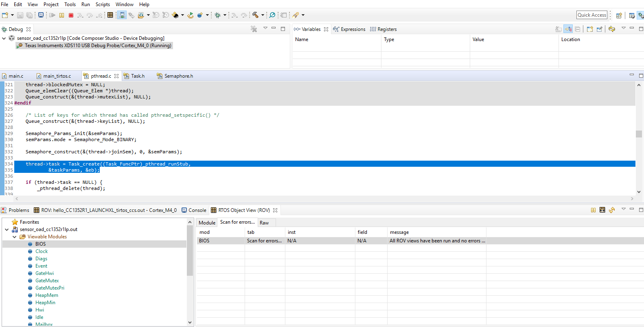Click the Quick Access field
Screen dimensions: 644x327
click(592, 15)
